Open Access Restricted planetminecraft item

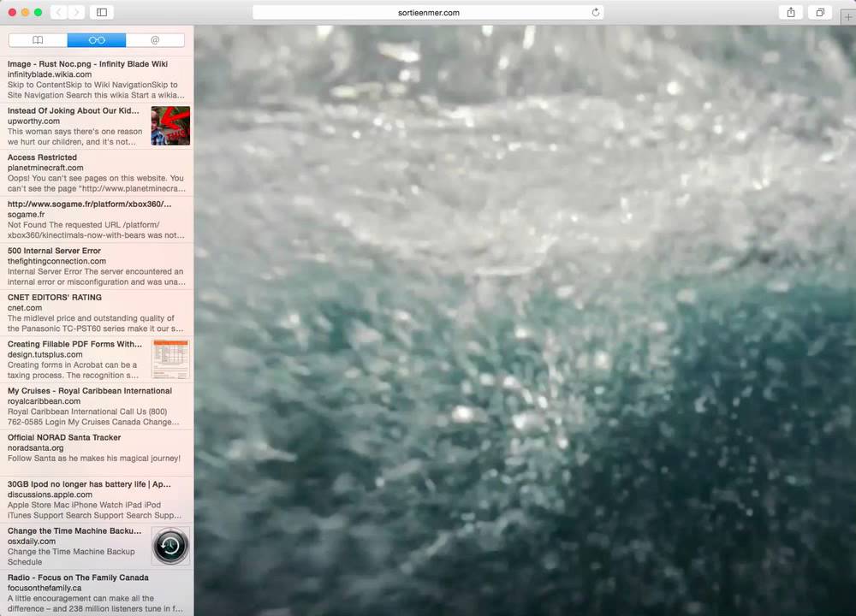tap(97, 173)
